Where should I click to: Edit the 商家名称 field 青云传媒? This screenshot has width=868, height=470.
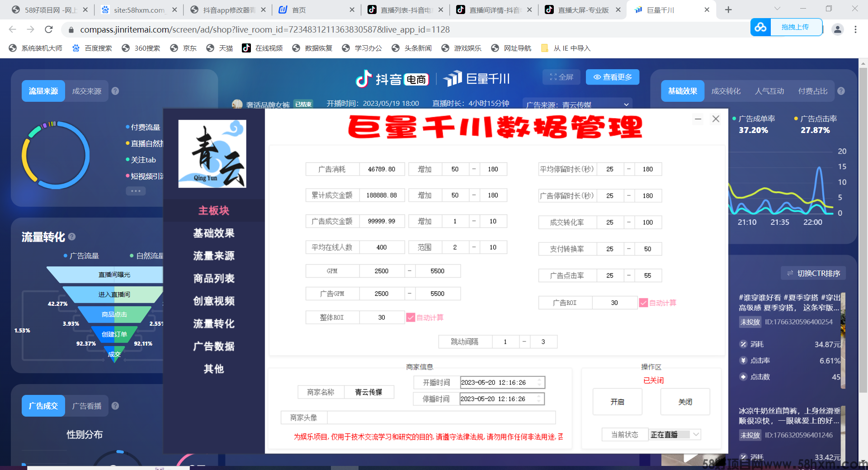pos(369,392)
